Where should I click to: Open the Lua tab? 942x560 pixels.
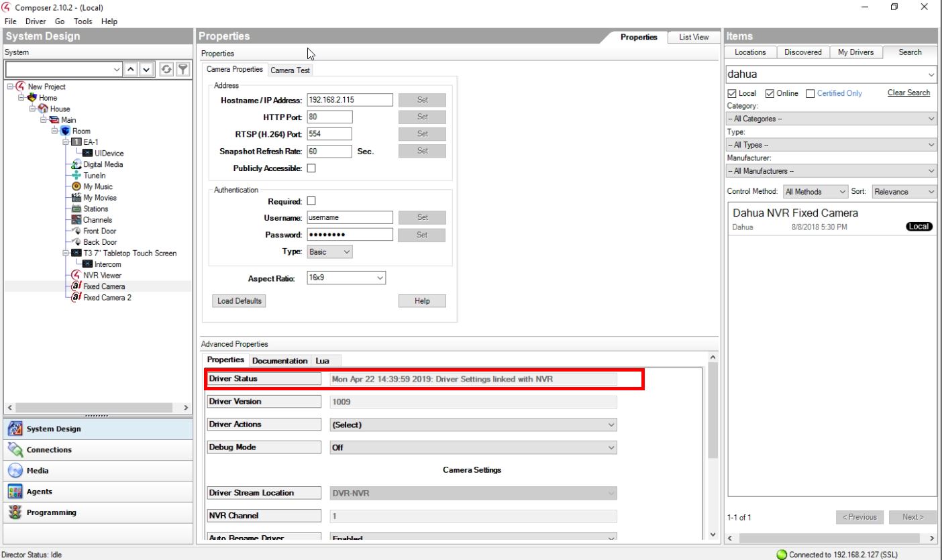tap(322, 361)
